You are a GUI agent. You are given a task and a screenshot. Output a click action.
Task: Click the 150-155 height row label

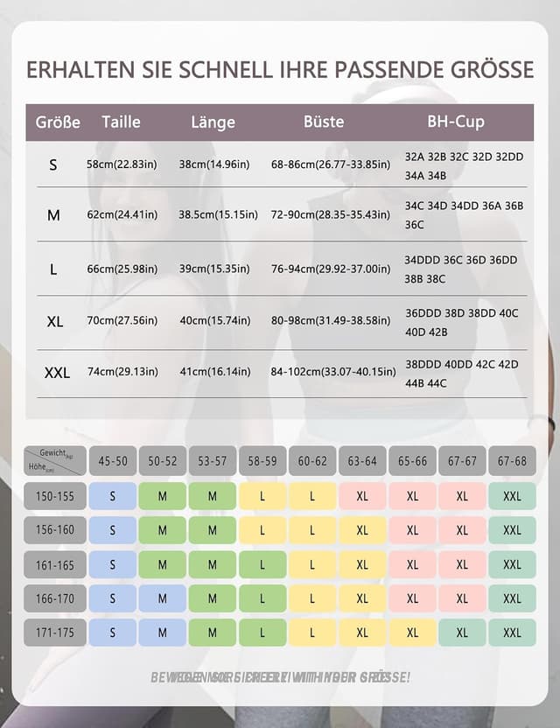[55, 496]
